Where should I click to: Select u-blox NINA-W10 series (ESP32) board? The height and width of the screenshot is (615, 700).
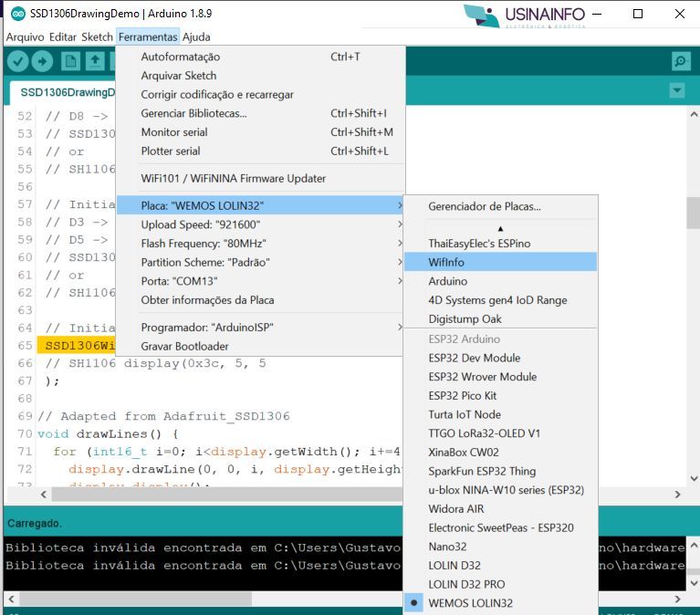click(x=500, y=490)
